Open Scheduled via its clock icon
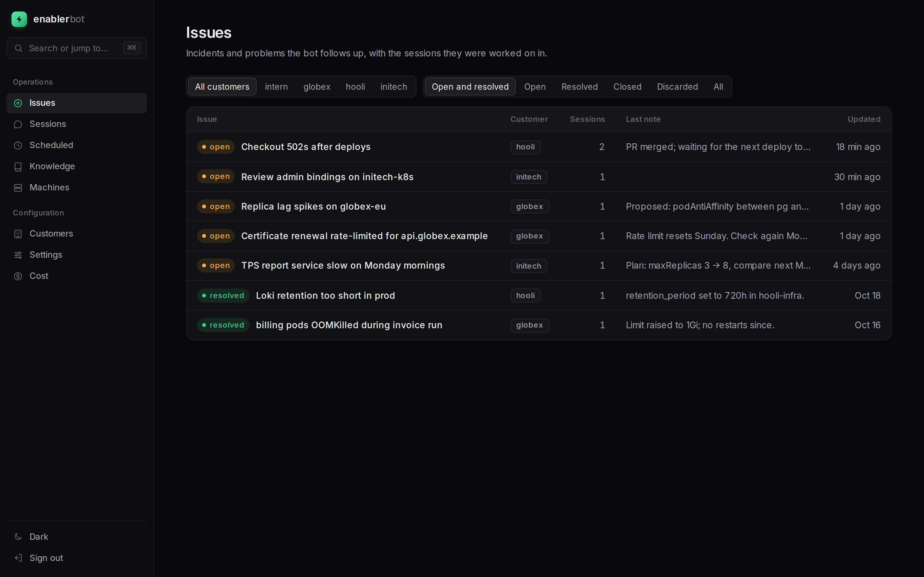 (18, 146)
